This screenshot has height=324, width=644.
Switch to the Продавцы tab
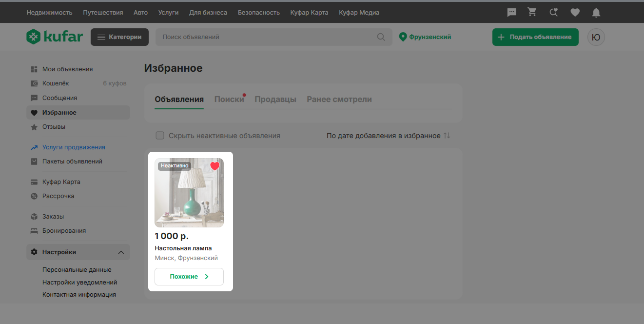point(275,100)
